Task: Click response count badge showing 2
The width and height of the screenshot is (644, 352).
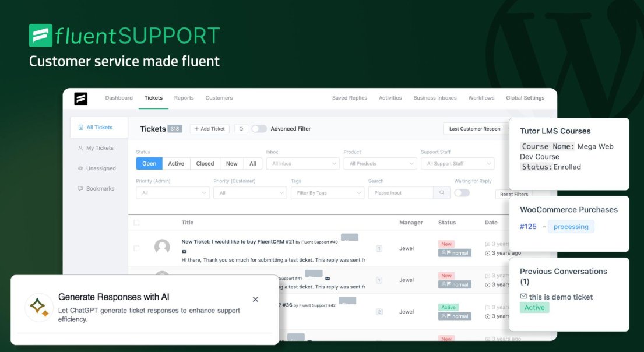Action: (379, 312)
